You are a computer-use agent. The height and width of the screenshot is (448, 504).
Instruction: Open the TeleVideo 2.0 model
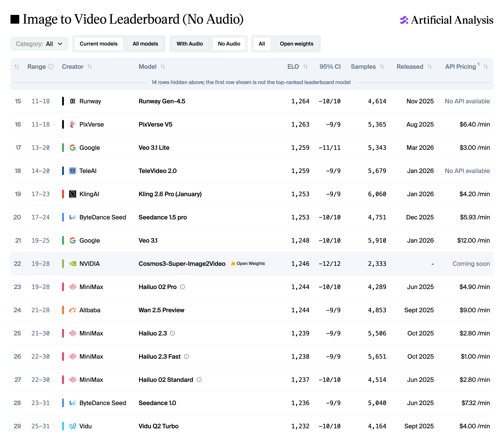[x=157, y=171]
